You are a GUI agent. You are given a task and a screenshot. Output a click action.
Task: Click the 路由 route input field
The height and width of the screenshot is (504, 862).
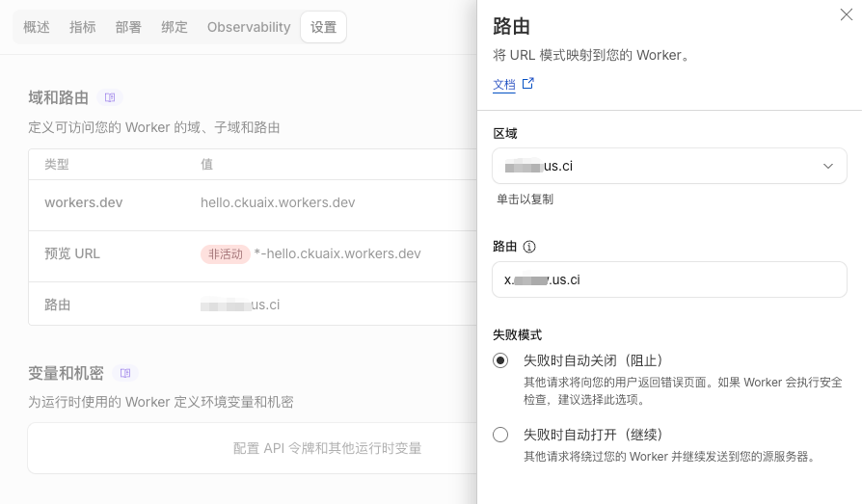point(669,279)
